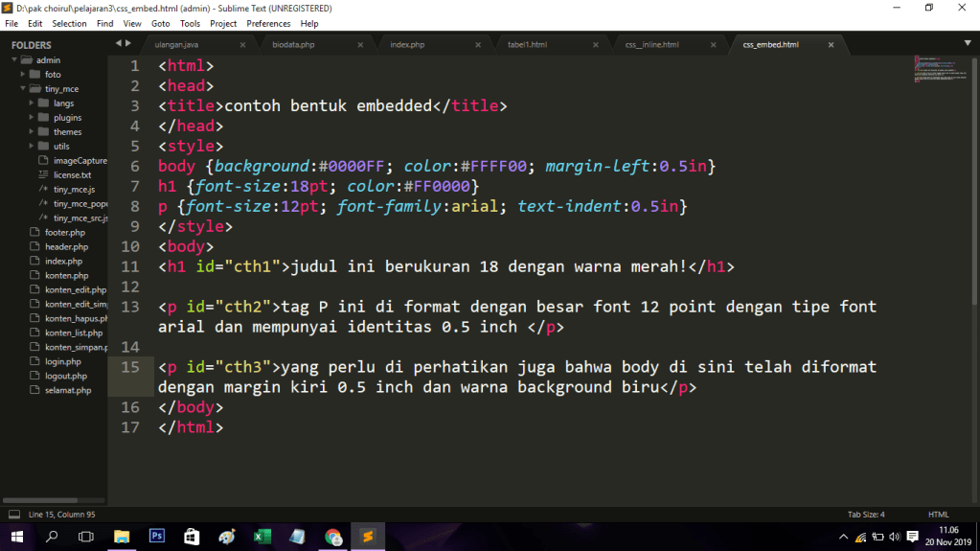The height and width of the screenshot is (551, 980).
Task: Click the side bar toggle icon in status bar
Action: (x=13, y=515)
